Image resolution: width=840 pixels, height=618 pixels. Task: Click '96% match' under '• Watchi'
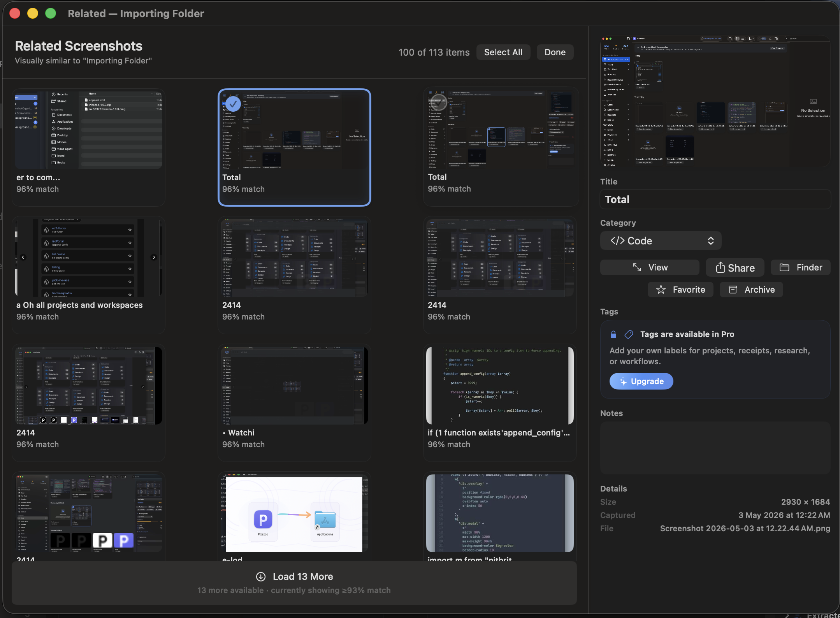(x=243, y=444)
